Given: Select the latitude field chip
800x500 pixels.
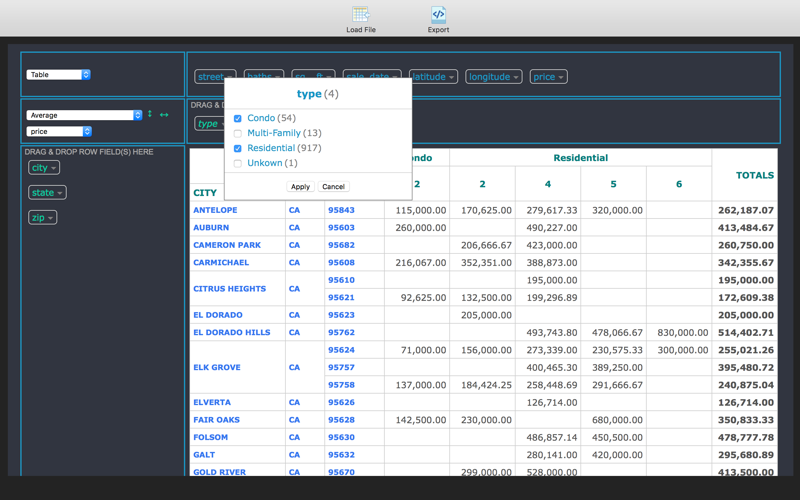Looking at the screenshot, I should click(x=433, y=77).
